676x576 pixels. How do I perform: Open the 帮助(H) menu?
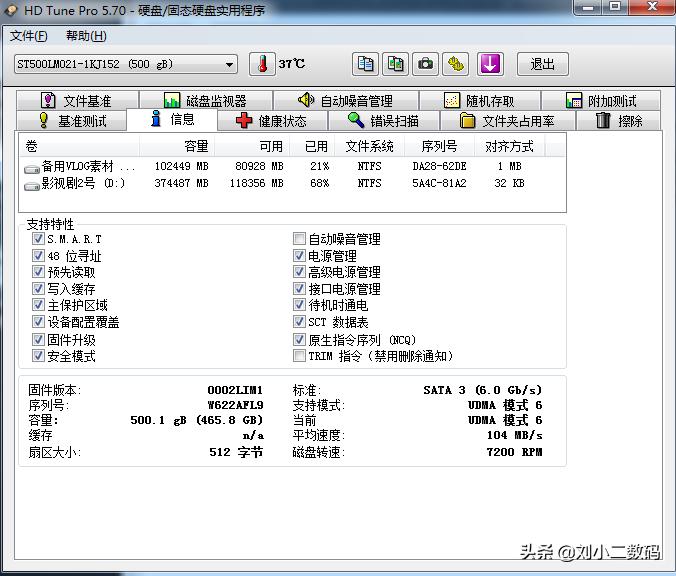pyautogui.click(x=86, y=36)
